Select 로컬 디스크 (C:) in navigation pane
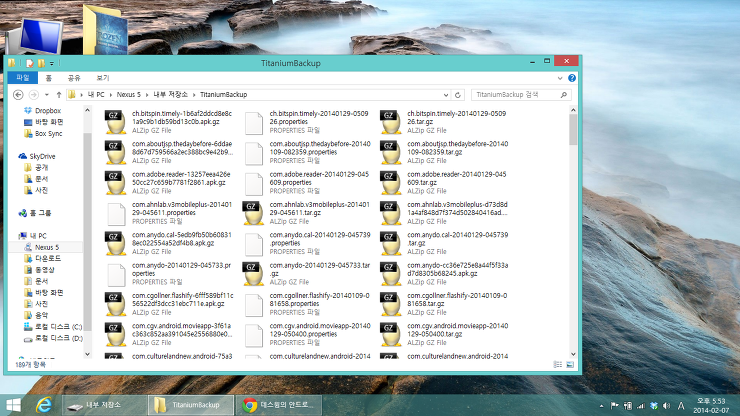 (x=59, y=327)
